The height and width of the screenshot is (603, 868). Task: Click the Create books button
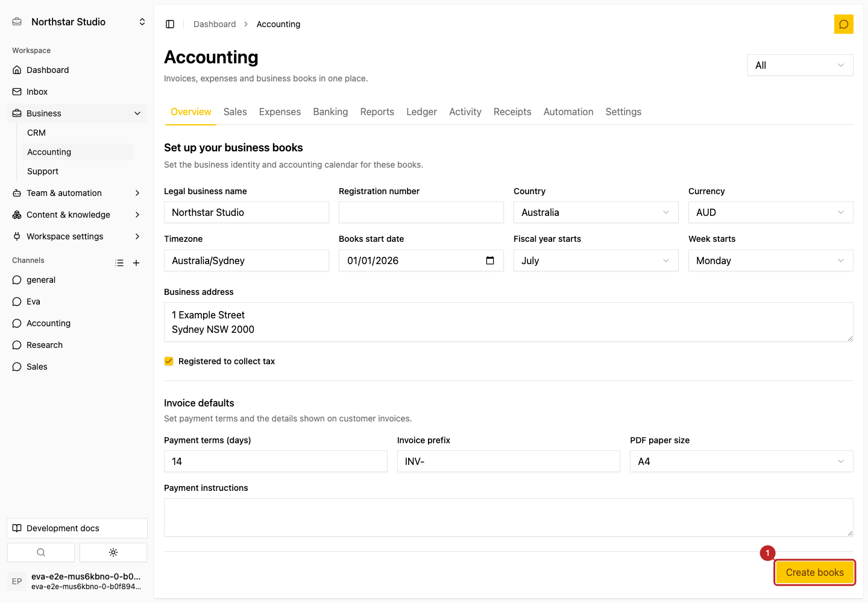tap(815, 572)
